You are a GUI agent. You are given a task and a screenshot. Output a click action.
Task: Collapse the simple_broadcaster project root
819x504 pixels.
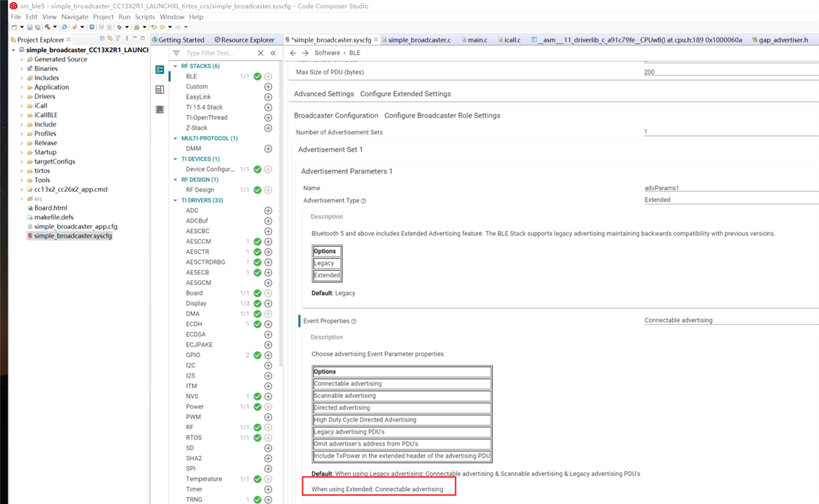tap(13, 50)
